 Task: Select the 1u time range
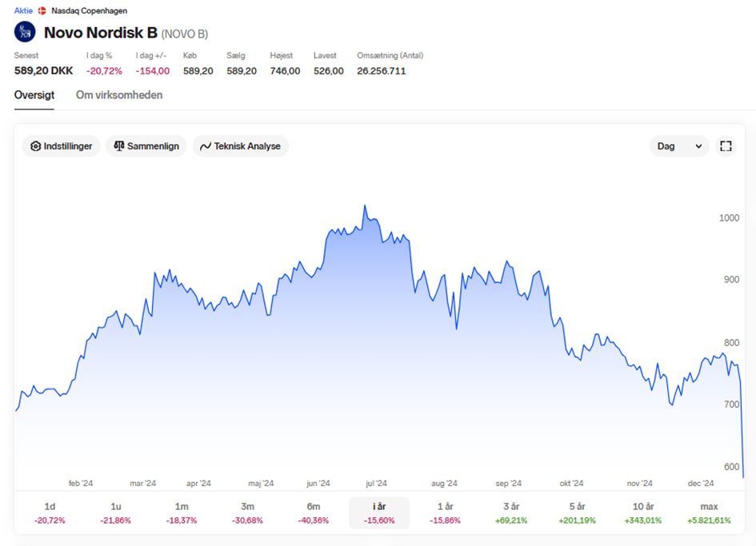(x=116, y=512)
